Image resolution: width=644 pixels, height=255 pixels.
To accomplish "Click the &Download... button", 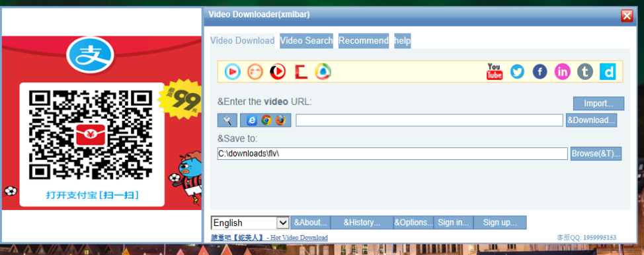I will point(591,120).
